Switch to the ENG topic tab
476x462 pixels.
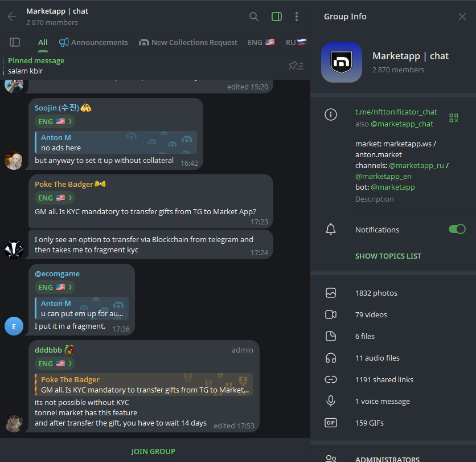pos(261,43)
